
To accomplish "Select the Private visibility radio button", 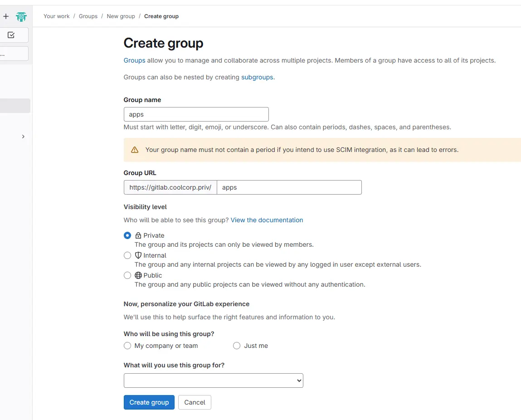I will (x=127, y=235).
